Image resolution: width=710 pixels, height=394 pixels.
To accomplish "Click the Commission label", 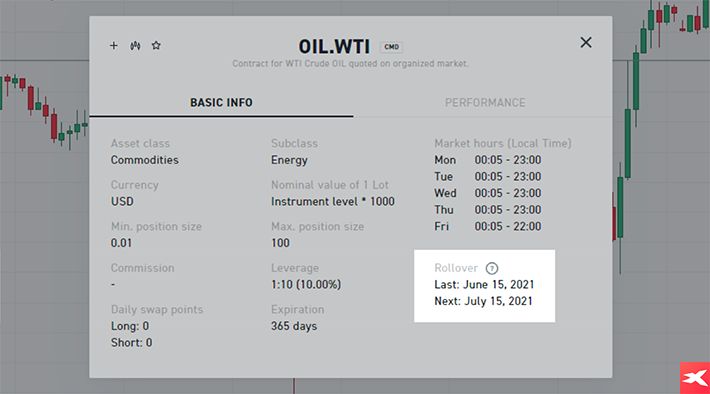I will tap(143, 268).
